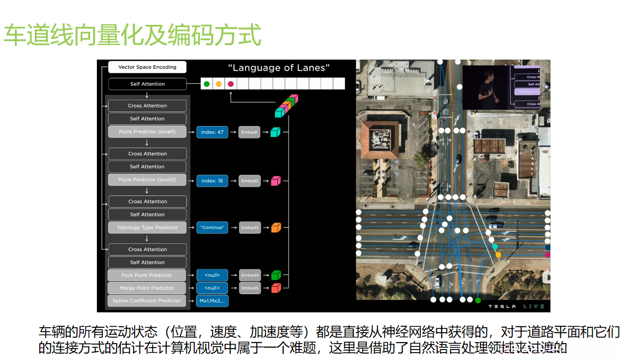Click Point Predictor (level1) block
Screen dimensions: 622x364
point(148,132)
